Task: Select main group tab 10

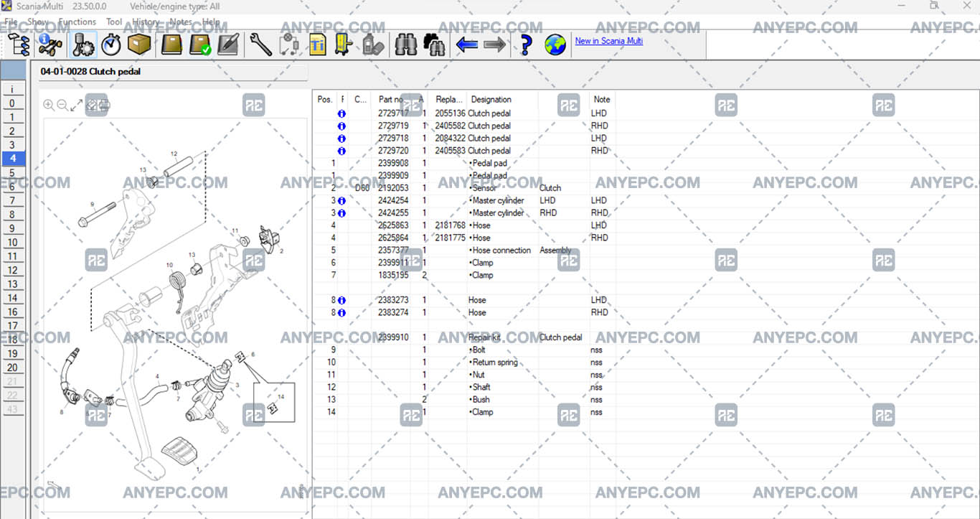Action: (12, 243)
